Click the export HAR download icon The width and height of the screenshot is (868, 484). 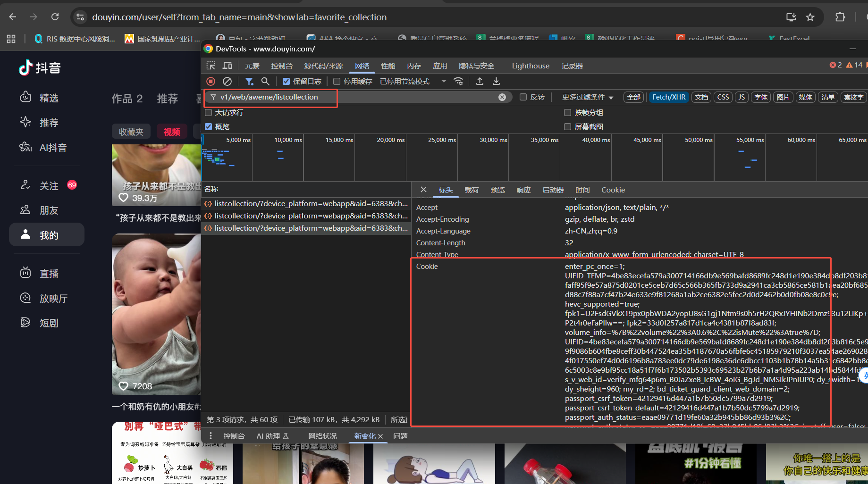click(x=496, y=81)
